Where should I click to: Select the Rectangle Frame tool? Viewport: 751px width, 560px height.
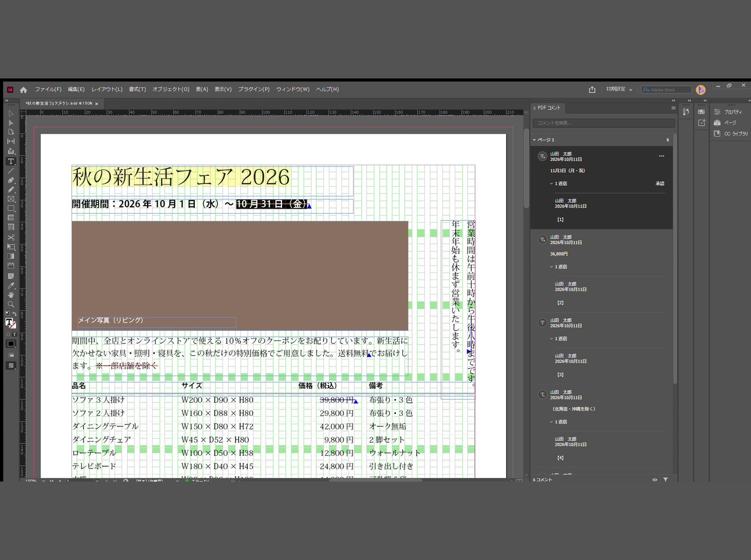coord(11,199)
